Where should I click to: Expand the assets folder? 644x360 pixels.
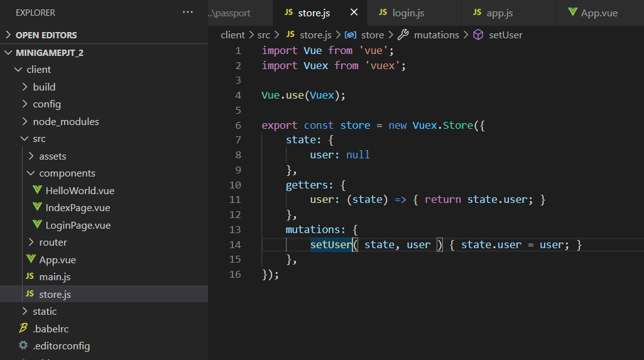[x=104, y=156]
